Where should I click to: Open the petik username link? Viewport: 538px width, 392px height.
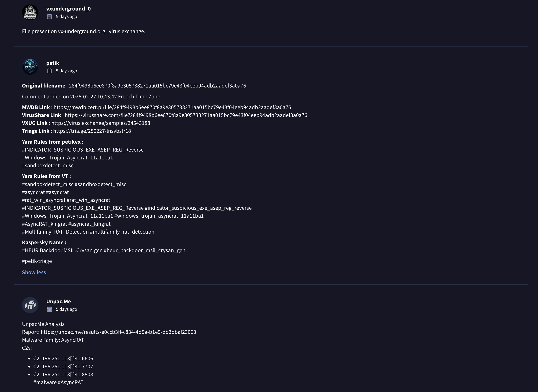point(53,63)
